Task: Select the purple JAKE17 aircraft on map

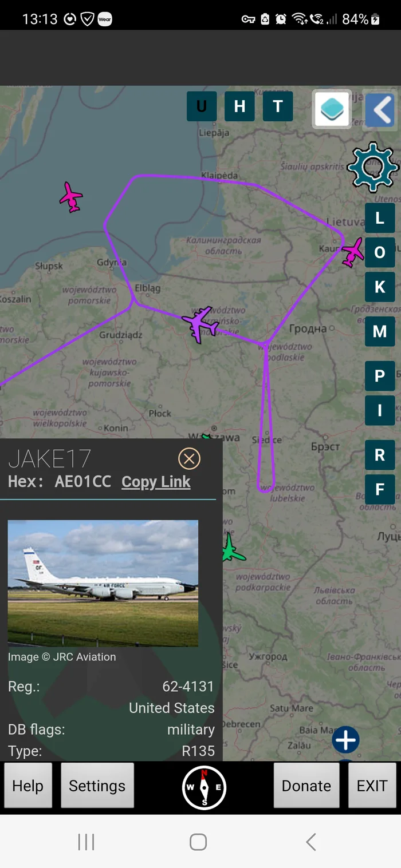Action: point(200,324)
